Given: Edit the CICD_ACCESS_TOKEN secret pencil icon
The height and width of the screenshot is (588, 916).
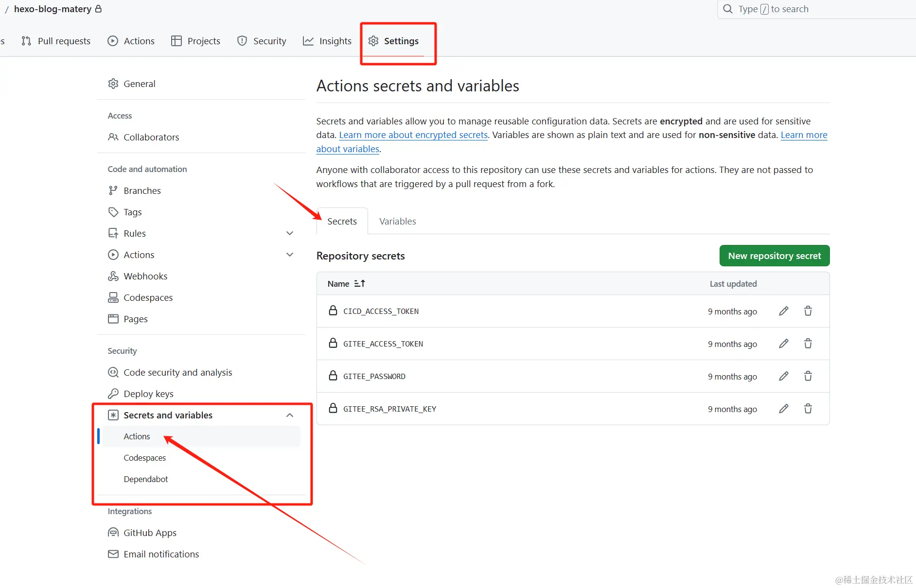Looking at the screenshot, I should click(783, 311).
